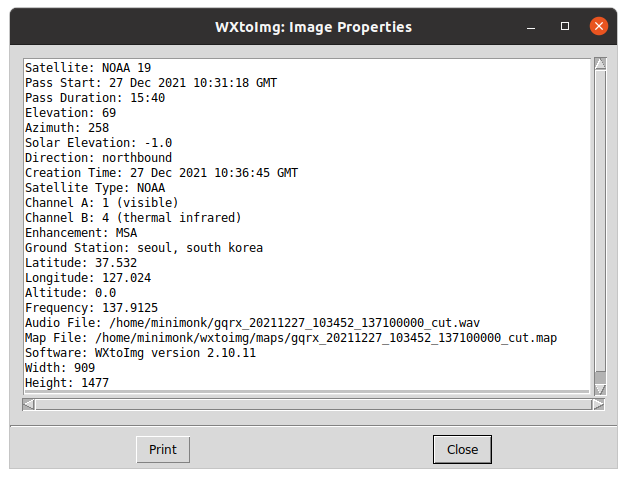The height and width of the screenshot is (478, 627).
Task: Click the Print button
Action: pyautogui.click(x=163, y=450)
